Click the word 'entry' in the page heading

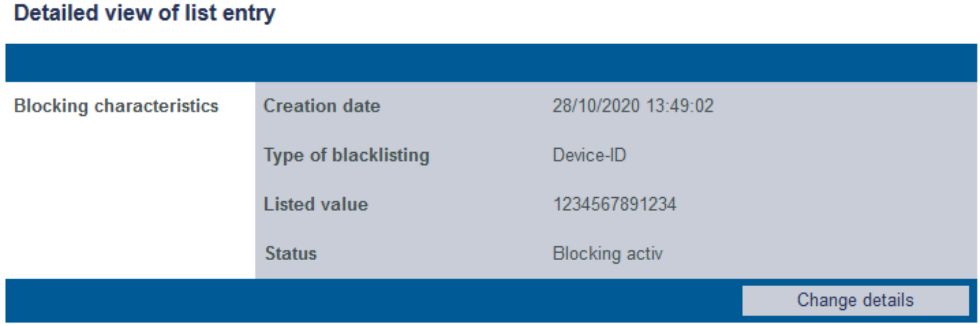tap(249, 13)
